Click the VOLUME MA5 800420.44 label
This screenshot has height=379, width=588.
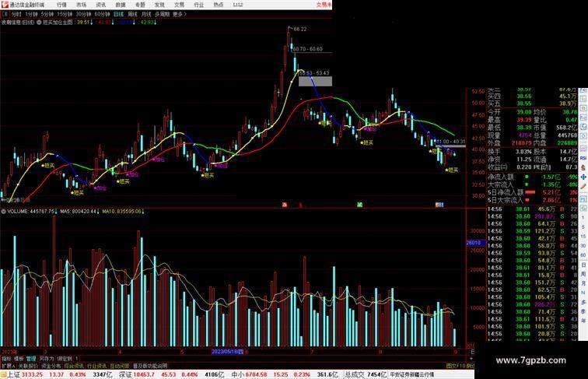(x=79, y=212)
